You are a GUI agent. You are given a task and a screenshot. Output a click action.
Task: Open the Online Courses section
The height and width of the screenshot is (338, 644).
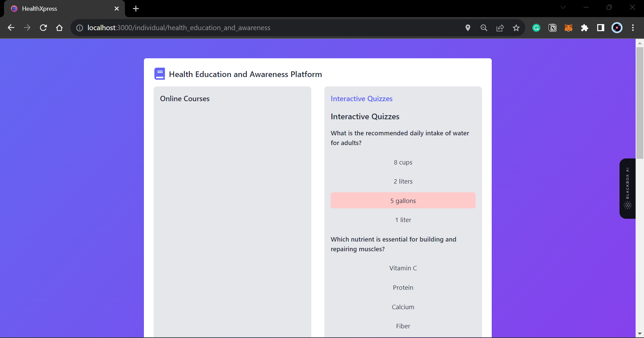[185, 99]
